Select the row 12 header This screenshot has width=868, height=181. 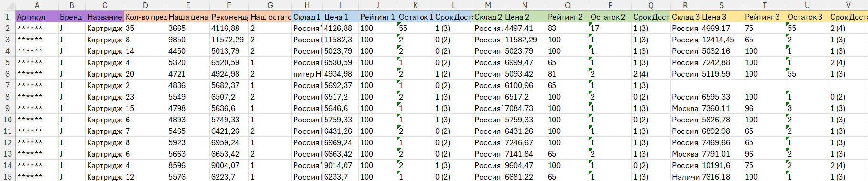click(8, 142)
